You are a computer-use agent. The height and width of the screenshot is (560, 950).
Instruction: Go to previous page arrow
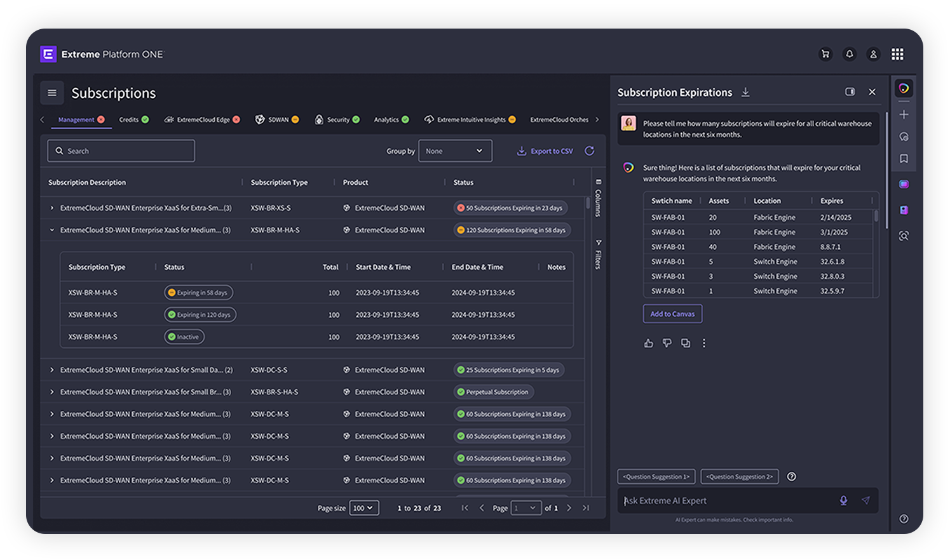click(482, 508)
